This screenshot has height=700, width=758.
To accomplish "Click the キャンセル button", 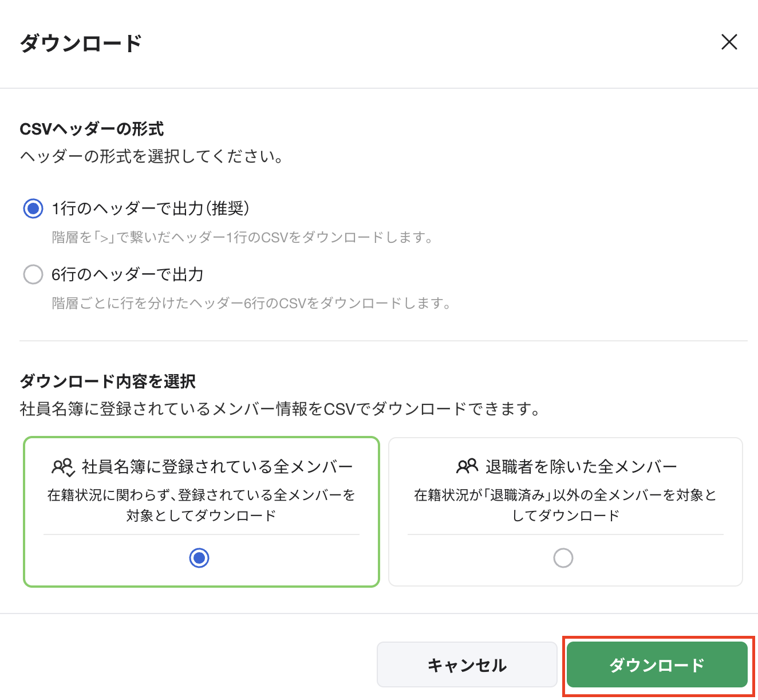I will point(467,664).
